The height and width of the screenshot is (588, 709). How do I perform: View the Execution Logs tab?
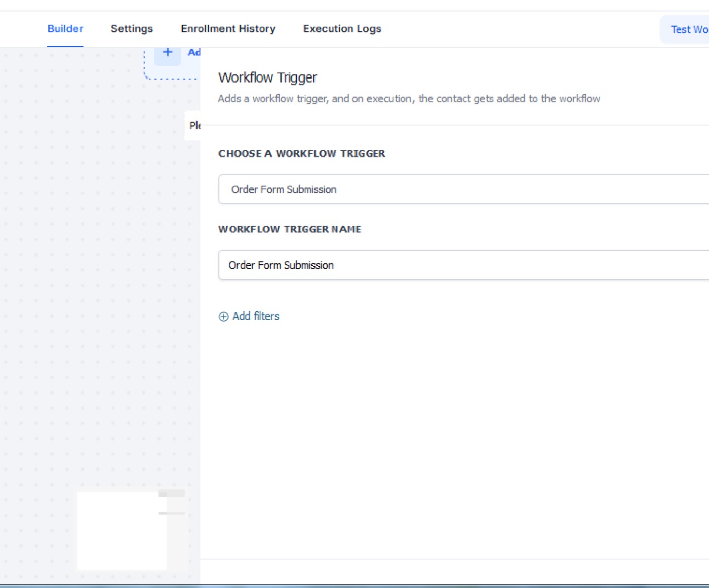[342, 29]
